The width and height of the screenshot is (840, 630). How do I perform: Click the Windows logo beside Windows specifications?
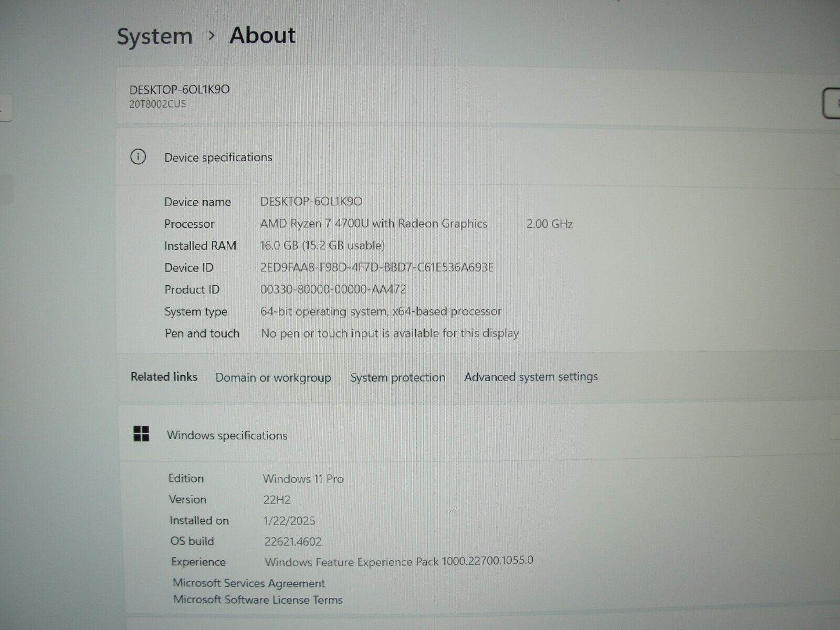pos(141,435)
